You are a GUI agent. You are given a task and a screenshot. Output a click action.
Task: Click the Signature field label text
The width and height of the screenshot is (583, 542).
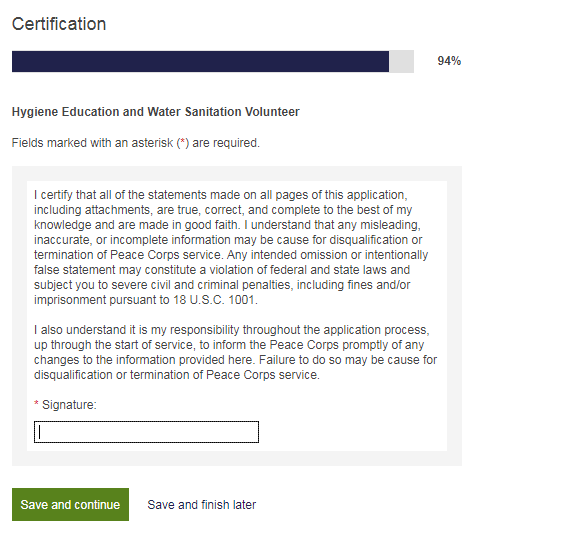(69, 405)
